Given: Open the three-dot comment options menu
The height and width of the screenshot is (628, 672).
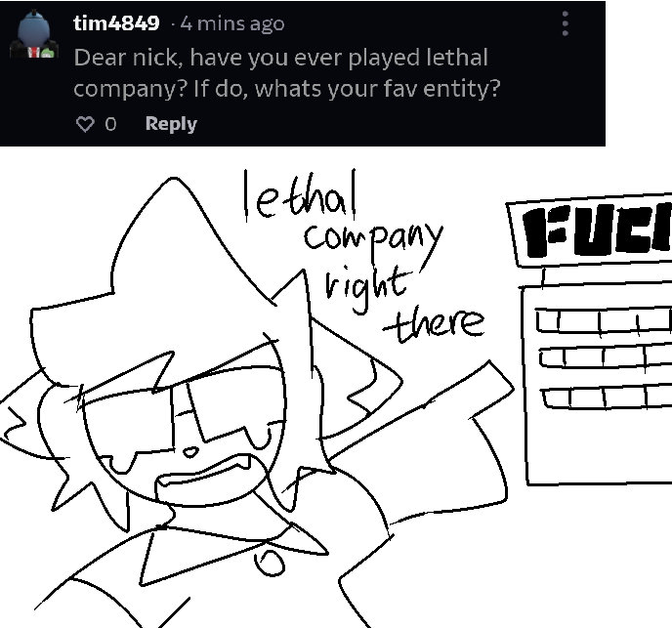Looking at the screenshot, I should [x=565, y=23].
